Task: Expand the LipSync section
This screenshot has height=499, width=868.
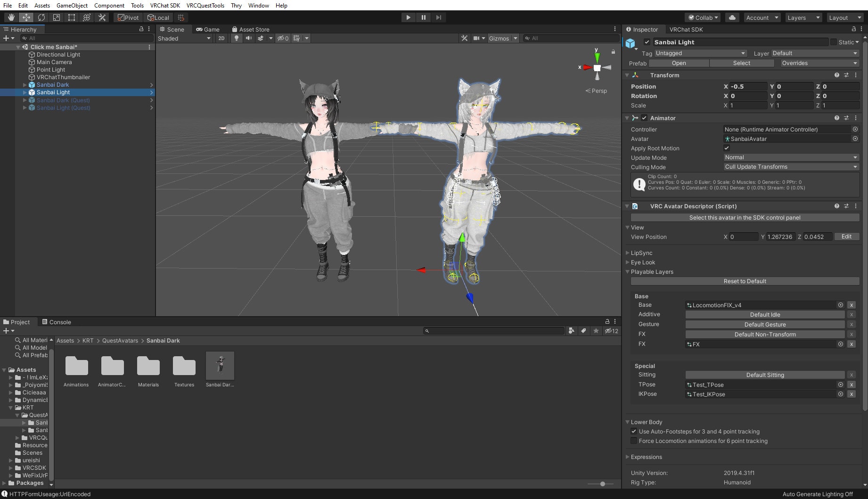Action: (x=628, y=253)
